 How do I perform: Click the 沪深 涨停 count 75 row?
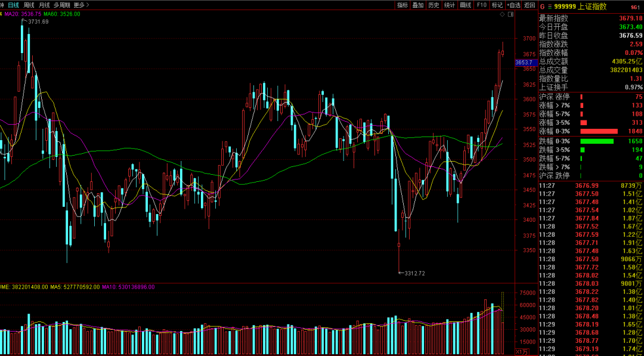[591, 97]
